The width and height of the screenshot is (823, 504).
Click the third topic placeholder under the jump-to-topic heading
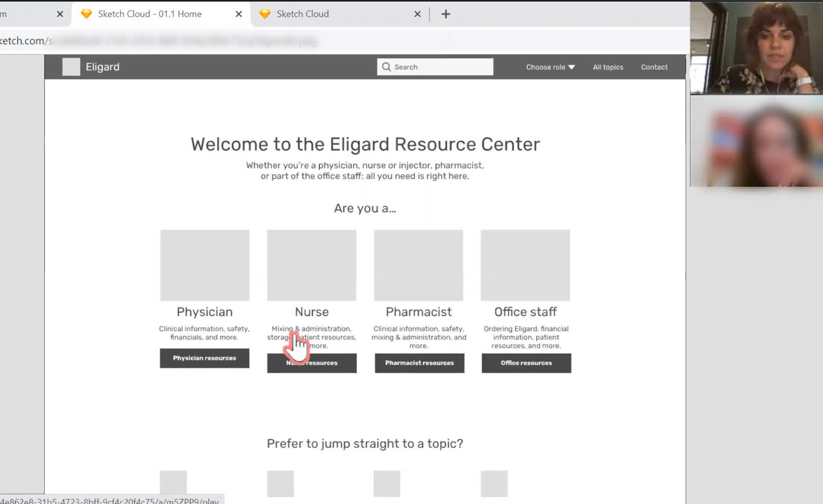387,483
